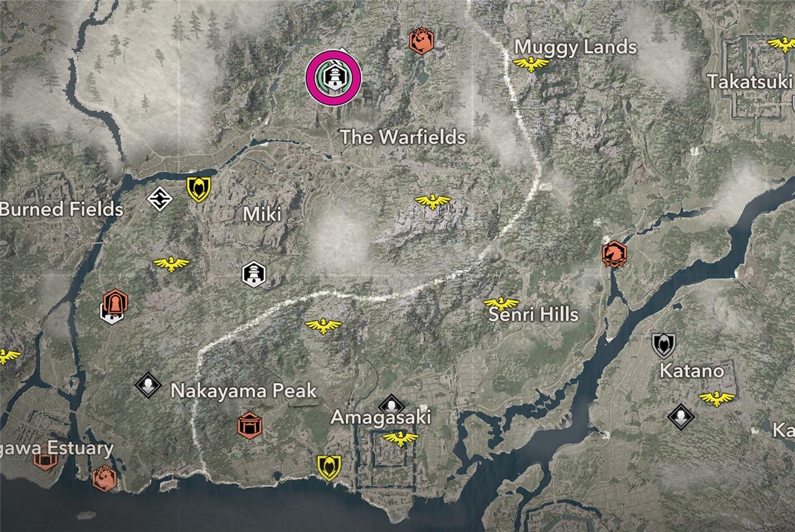
Task: Select the black diamond marker below Katano
Action: [681, 417]
